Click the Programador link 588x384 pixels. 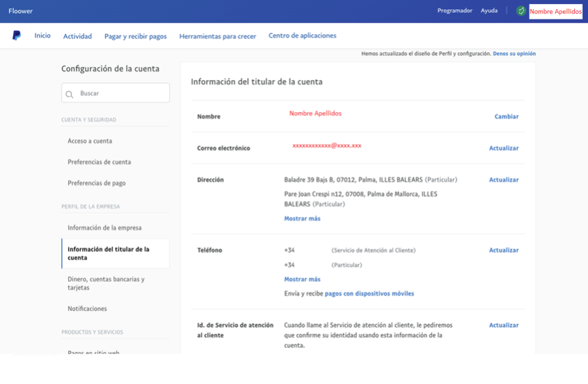454,10
